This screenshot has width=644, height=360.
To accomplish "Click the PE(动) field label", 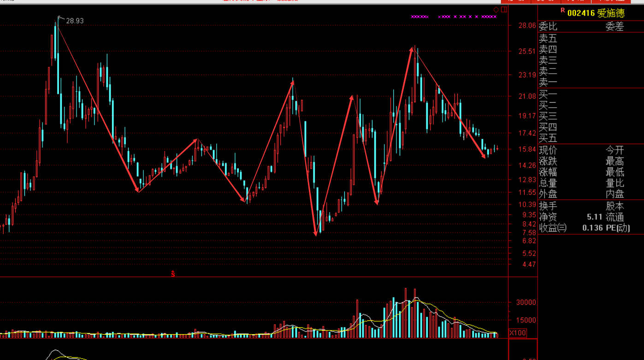I will 618,228.
